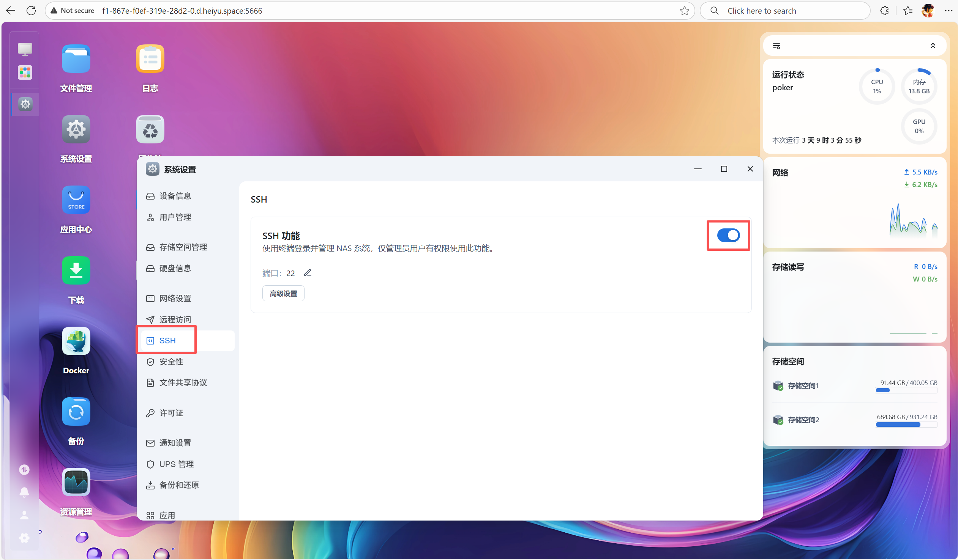Screen dimensions: 958x560
Task: Open widget panel filter settings icon
Action: [777, 46]
